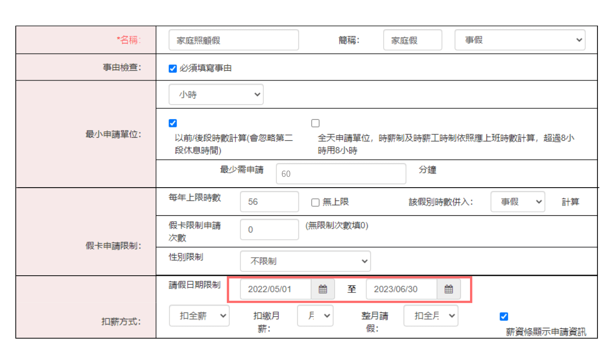Screen dimensions: 612x364
Task: Uncheck 薪資條顯示申請資訊 option
Action: (x=504, y=317)
